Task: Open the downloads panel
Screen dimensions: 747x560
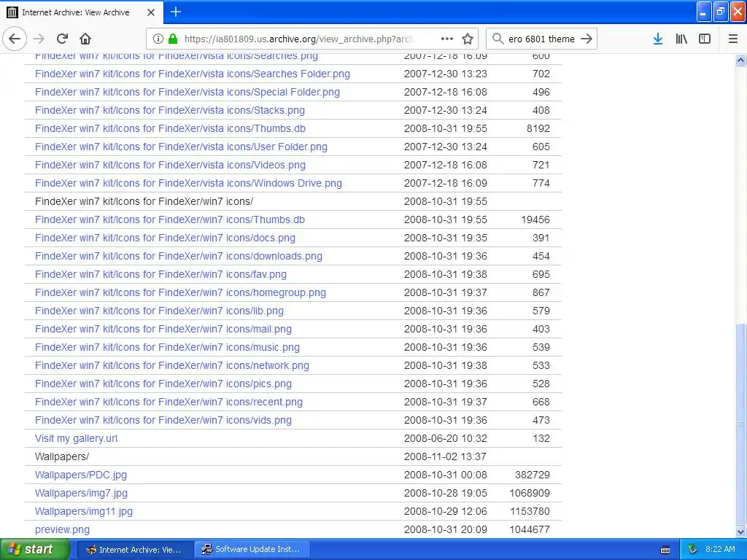Action: 658,39
